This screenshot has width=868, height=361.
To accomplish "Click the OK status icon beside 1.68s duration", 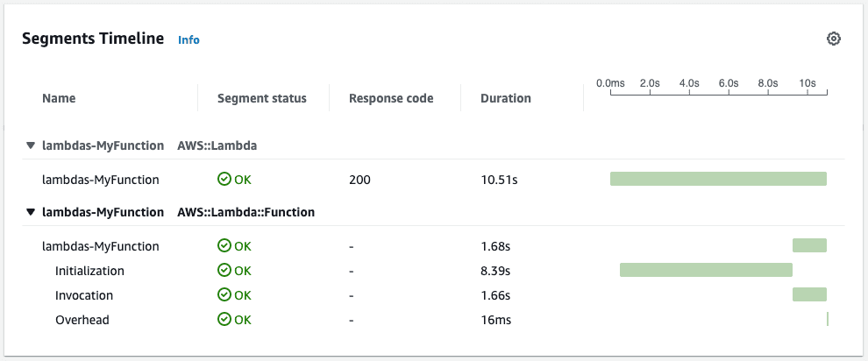I will (224, 245).
